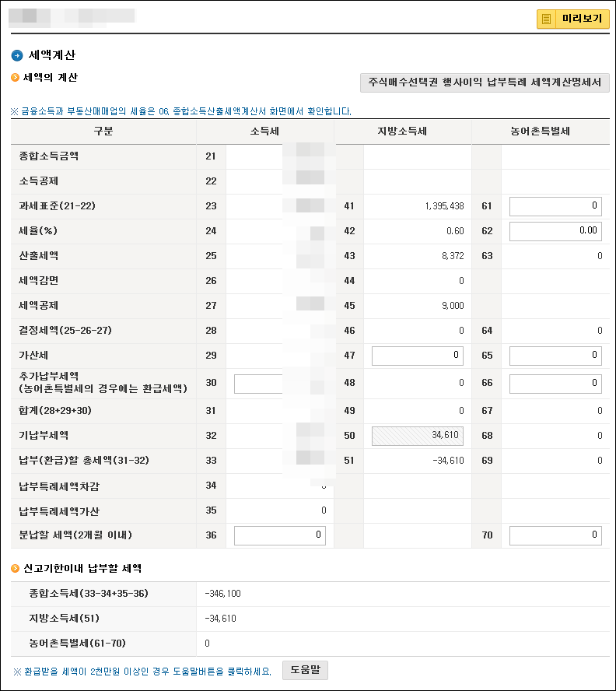The image size is (616, 691).
Task: Click 지방소득세(51) label in payment summary
Action: pyautogui.click(x=65, y=619)
